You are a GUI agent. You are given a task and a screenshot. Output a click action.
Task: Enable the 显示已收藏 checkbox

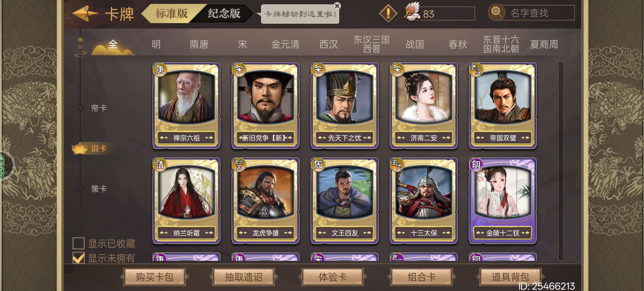tap(79, 243)
